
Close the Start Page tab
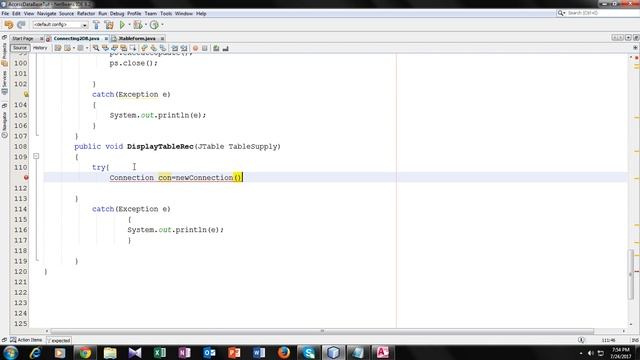42,38
